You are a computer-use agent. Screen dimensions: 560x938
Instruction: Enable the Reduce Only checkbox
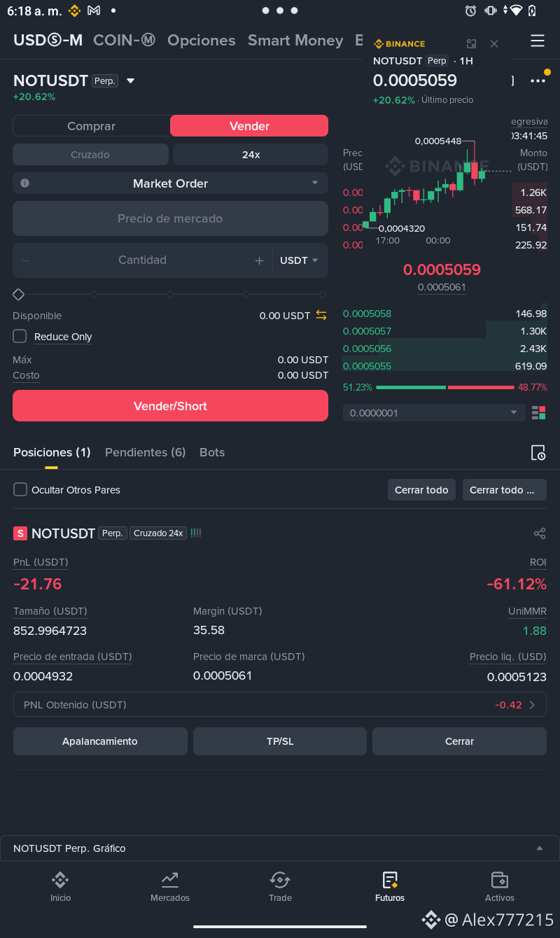tap(20, 337)
